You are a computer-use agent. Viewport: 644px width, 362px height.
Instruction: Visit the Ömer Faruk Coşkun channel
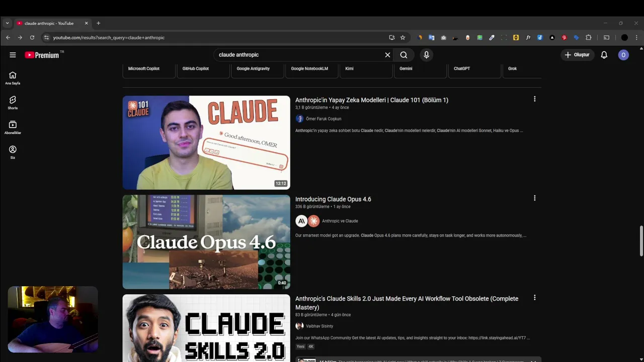[x=324, y=119]
